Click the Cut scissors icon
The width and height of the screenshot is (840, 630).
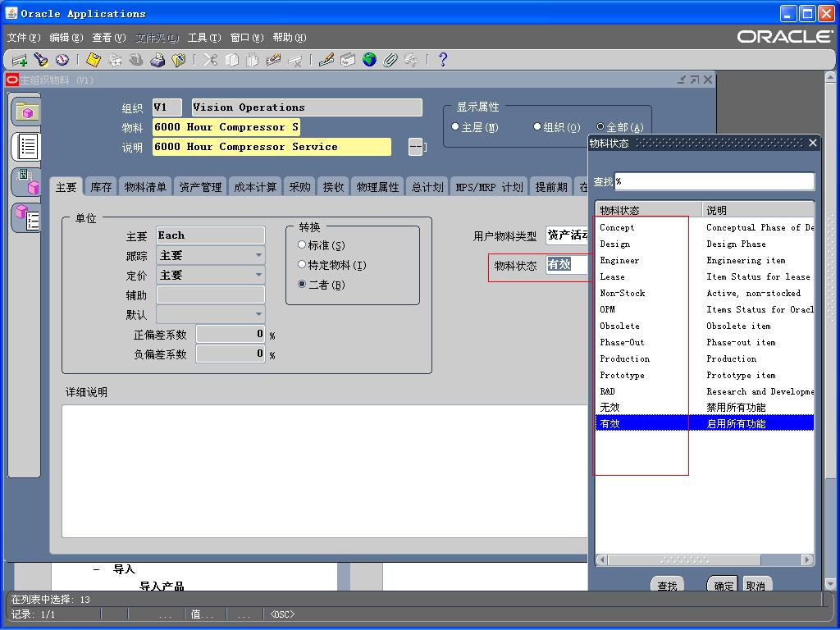210,60
